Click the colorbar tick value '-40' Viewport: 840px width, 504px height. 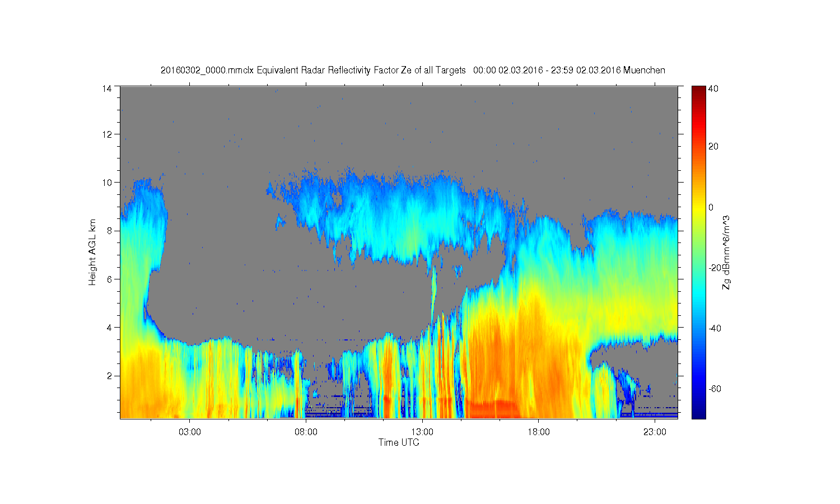coord(715,328)
